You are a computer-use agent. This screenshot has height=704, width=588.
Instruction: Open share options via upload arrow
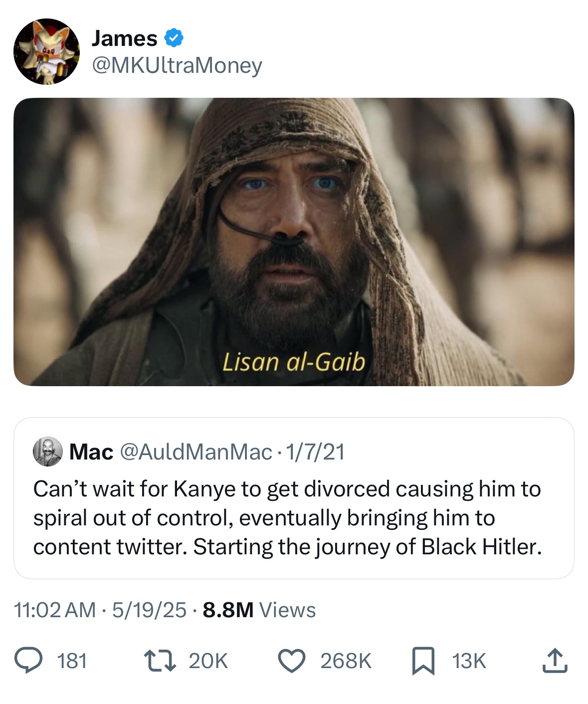coord(556,660)
